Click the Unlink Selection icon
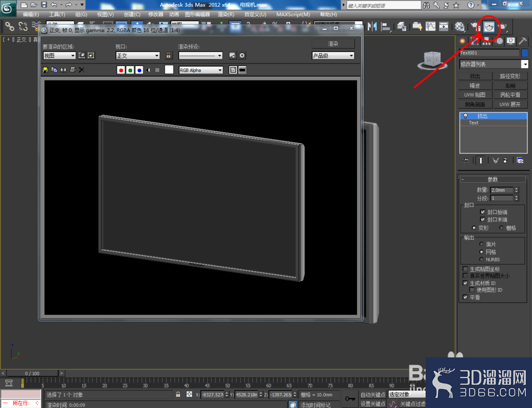The width and height of the screenshot is (532, 408). click(23, 26)
